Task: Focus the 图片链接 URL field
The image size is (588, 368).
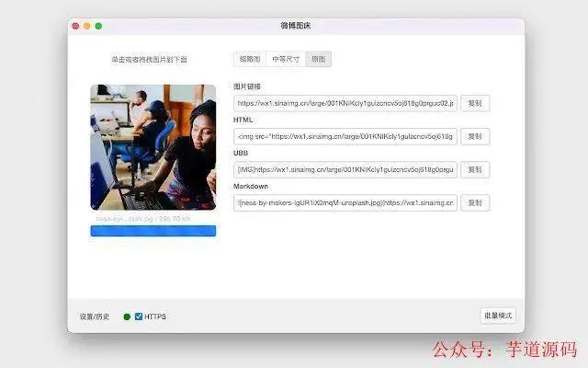Action: [345, 103]
